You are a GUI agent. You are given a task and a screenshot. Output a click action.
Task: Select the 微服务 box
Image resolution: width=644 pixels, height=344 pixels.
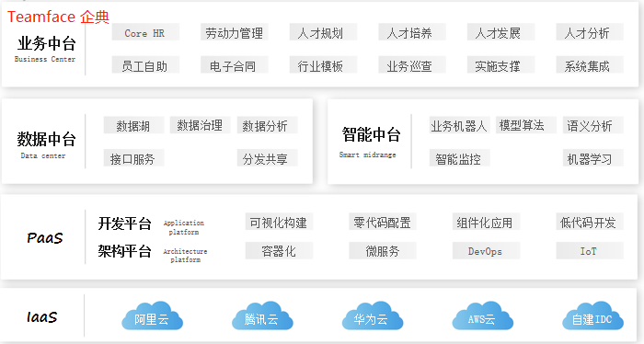[x=383, y=251]
